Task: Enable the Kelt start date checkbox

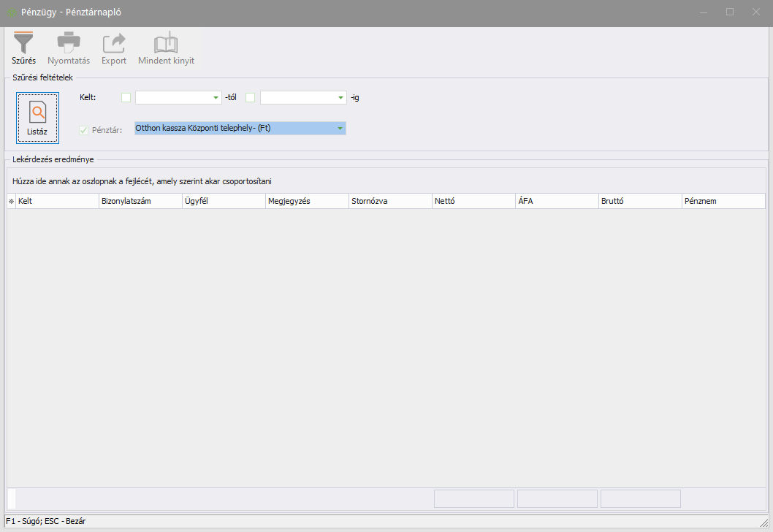Action: [x=126, y=98]
